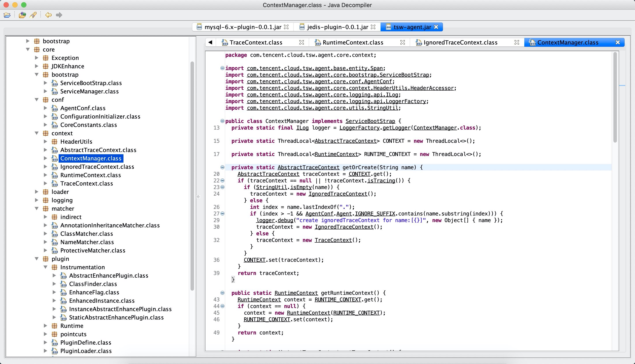Image resolution: width=635 pixels, height=364 pixels.
Task: Click the Open File toolbar icon
Action: pos(7,15)
